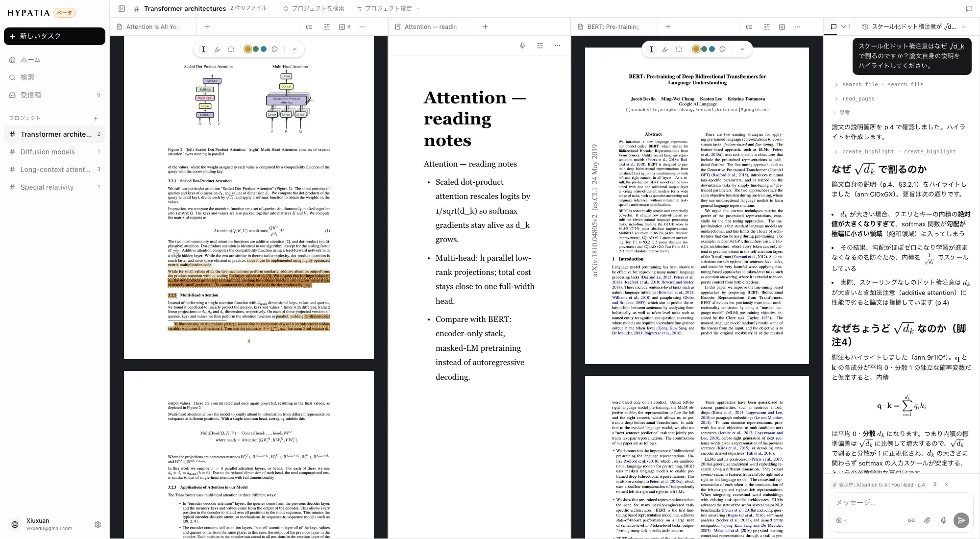This screenshot has width=980, height=539.
Task: Open custom color palette in BERT paper toolbar
Action: (x=722, y=49)
